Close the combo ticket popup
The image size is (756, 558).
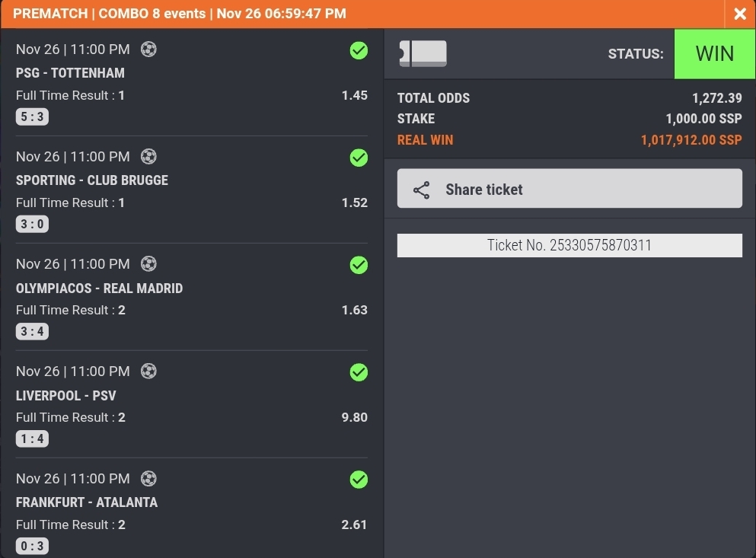[739, 14]
